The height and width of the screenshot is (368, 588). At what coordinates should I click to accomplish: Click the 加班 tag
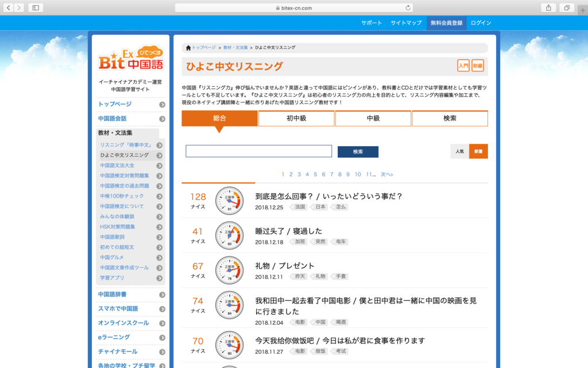299,241
